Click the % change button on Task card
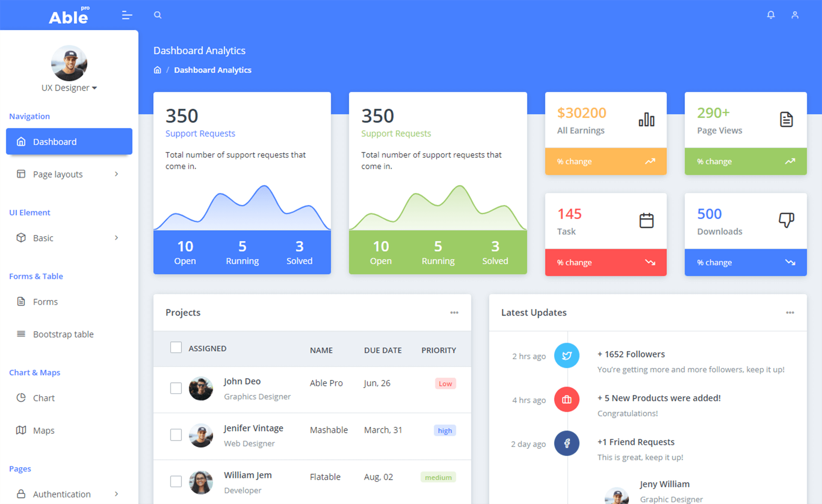 (605, 262)
